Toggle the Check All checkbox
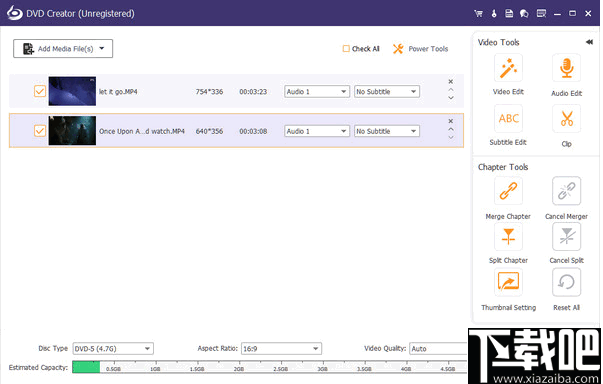Screen dimensions: 603x384 click(x=346, y=48)
